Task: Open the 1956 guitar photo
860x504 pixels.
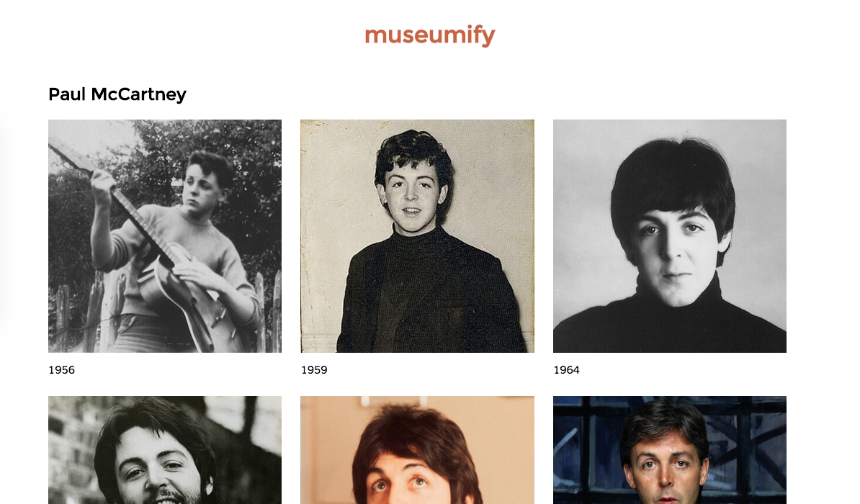Action: [165, 236]
